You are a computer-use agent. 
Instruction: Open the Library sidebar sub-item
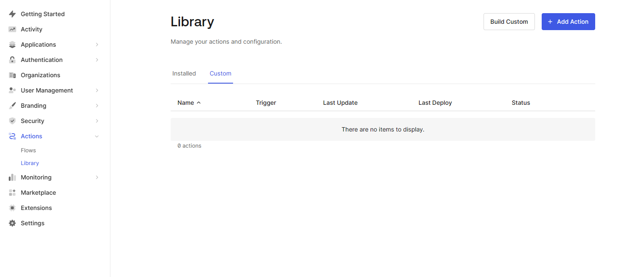(30, 163)
